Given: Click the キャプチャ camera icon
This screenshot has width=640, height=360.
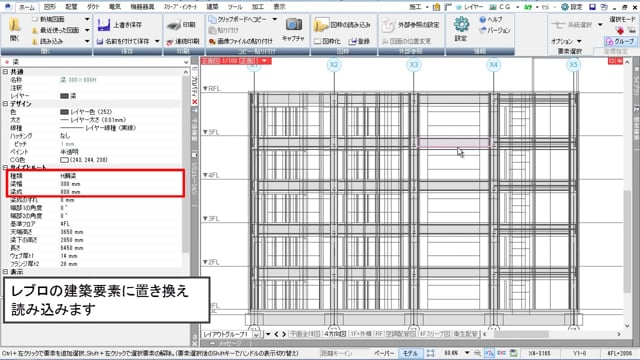Looking at the screenshot, I should click(293, 24).
